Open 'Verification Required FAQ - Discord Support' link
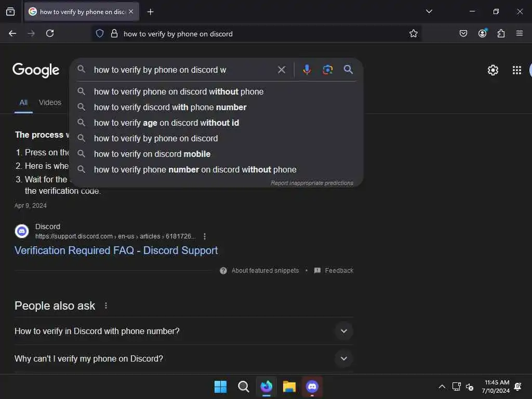 [116, 250]
